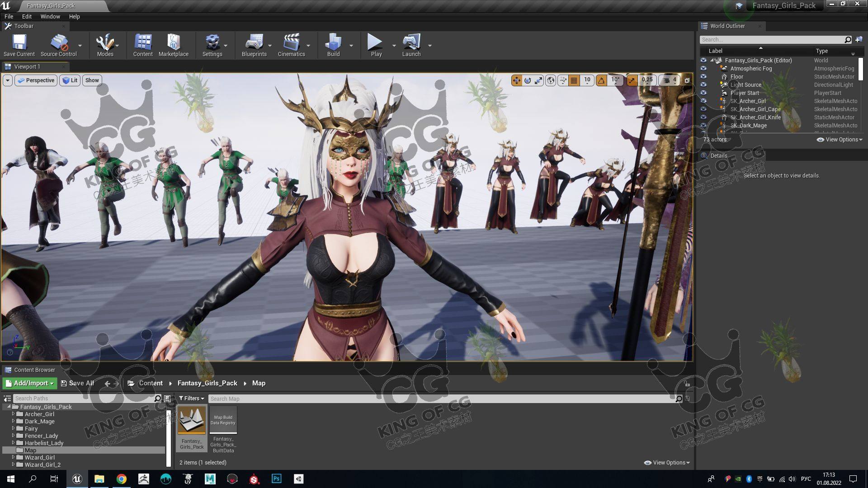Open the Window menu
The image size is (868, 488).
pos(50,17)
